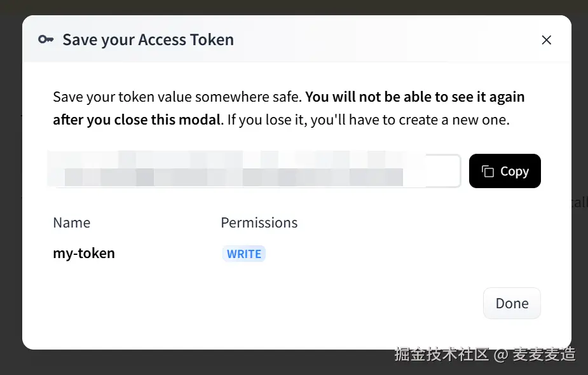Click the overlapping-squares icon inside Copy
The image size is (588, 375).
click(488, 172)
